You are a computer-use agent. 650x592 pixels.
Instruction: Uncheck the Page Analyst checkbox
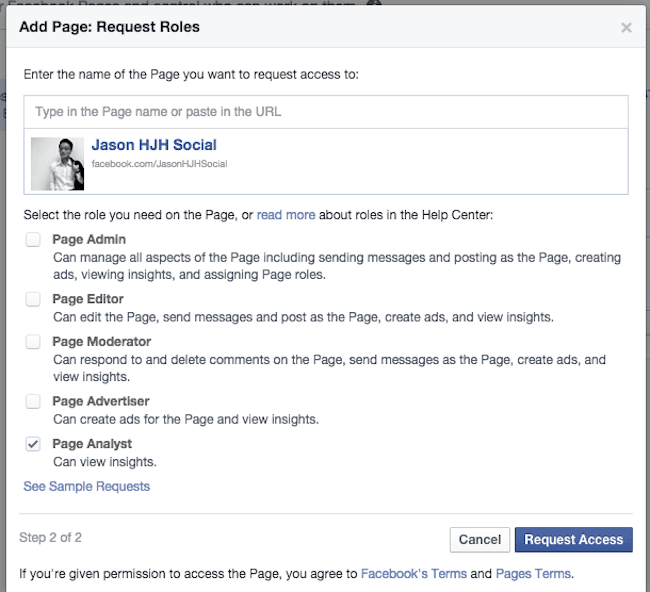tap(33, 444)
